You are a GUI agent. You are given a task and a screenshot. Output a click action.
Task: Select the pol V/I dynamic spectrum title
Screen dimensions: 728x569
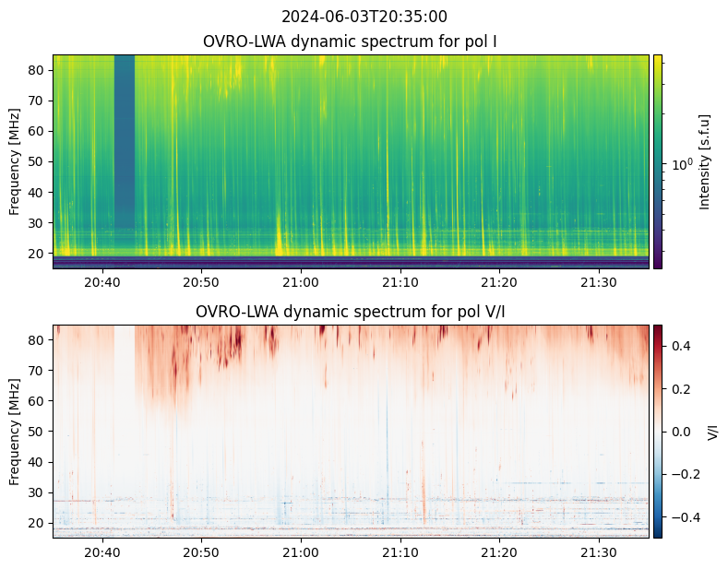pyautogui.click(x=351, y=312)
